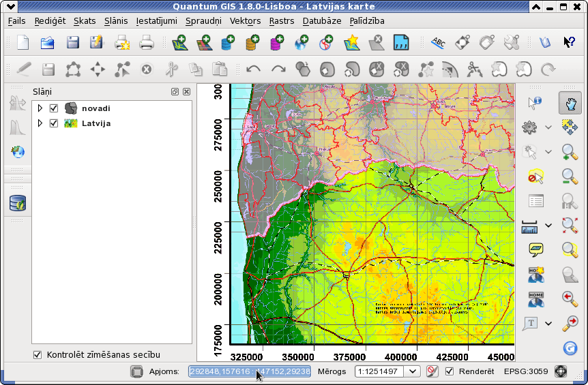This screenshot has width=588, height=385.
Task: Open the database icon in side toolbar
Action: click(18, 203)
